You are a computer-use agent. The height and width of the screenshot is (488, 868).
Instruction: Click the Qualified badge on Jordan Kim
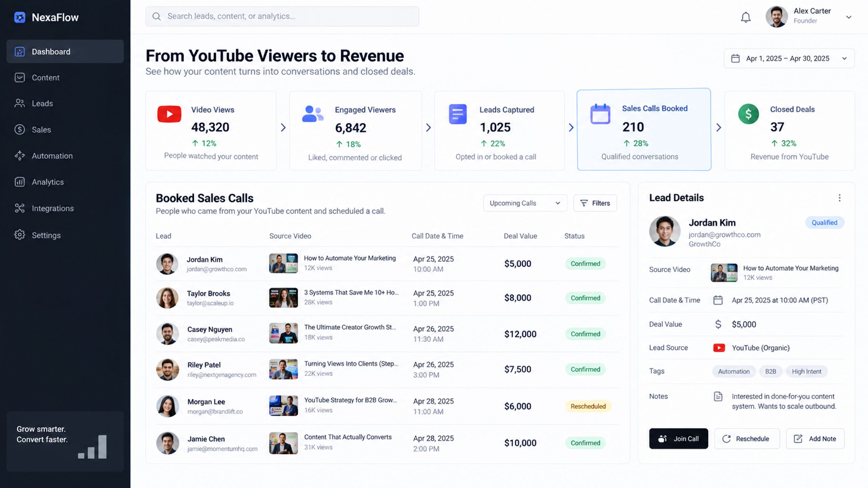coord(824,223)
